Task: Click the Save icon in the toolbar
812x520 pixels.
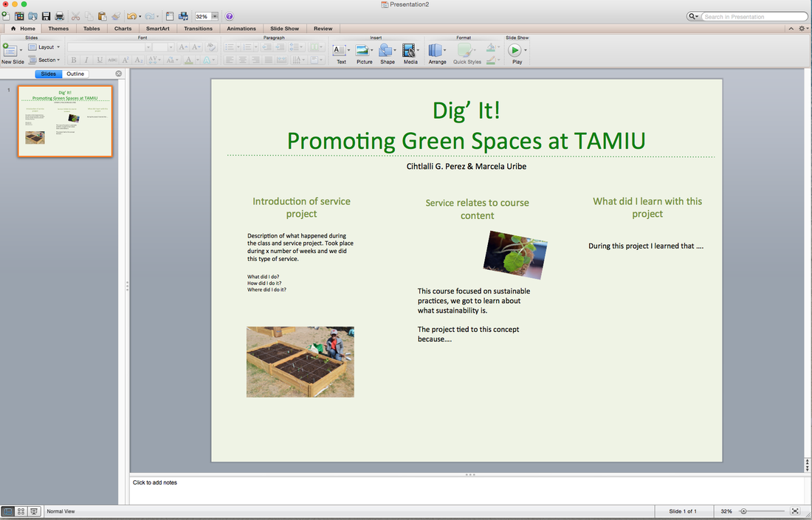Action: pos(46,16)
